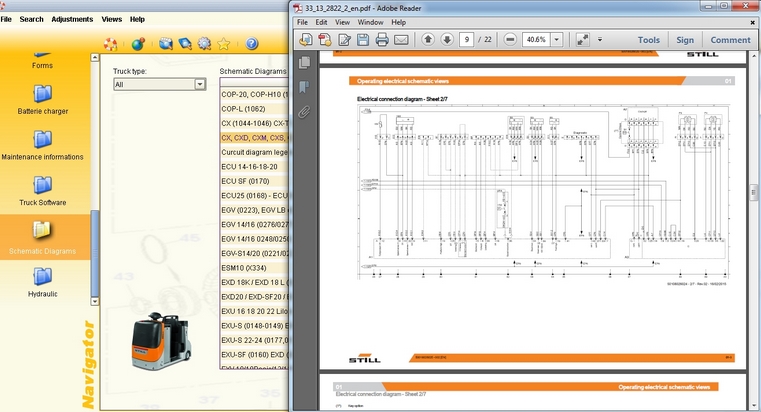Open the Tools pane in Adobe Reader
The width and height of the screenshot is (761, 412).
[x=648, y=40]
